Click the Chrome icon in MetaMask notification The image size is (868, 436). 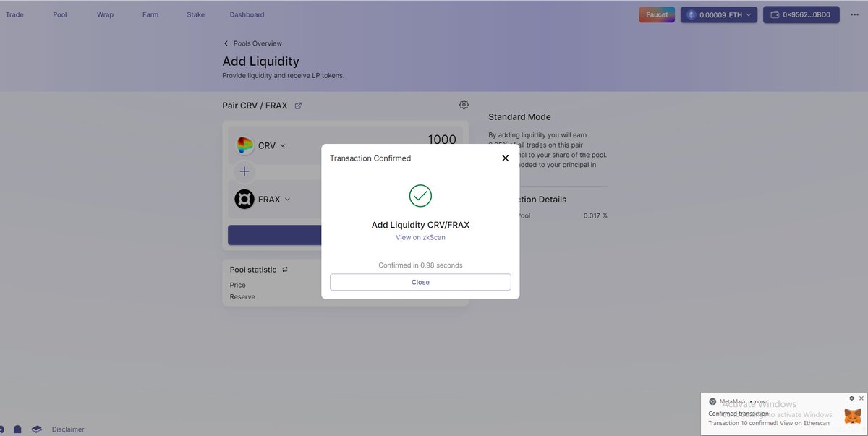tap(712, 401)
